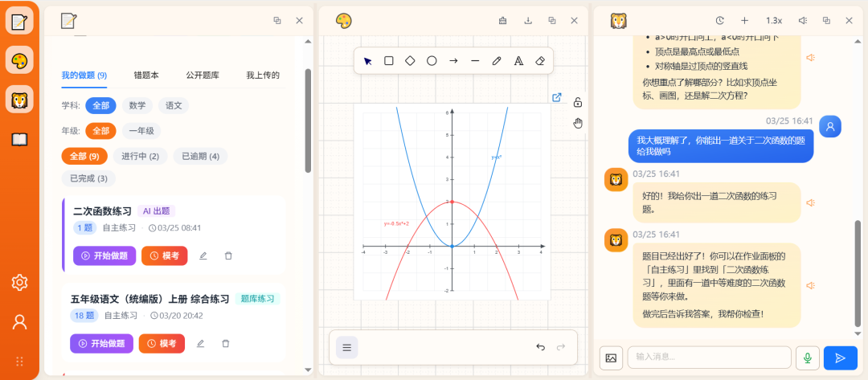Open the whiteboard hamburger menu
The image size is (868, 380).
pyautogui.click(x=347, y=348)
